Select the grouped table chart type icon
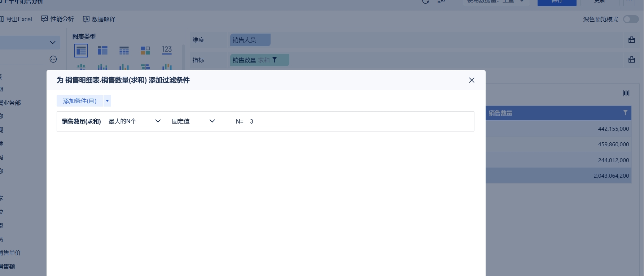 tap(81, 51)
